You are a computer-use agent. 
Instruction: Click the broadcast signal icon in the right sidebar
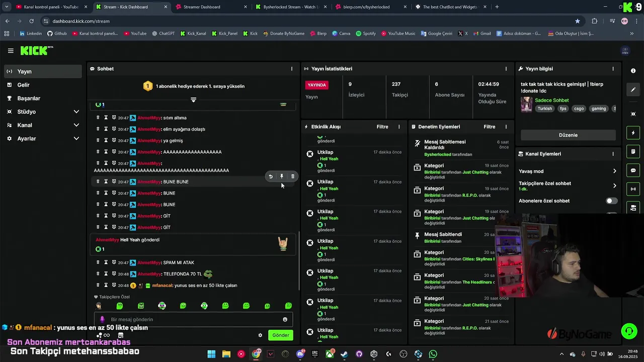tap(633, 189)
